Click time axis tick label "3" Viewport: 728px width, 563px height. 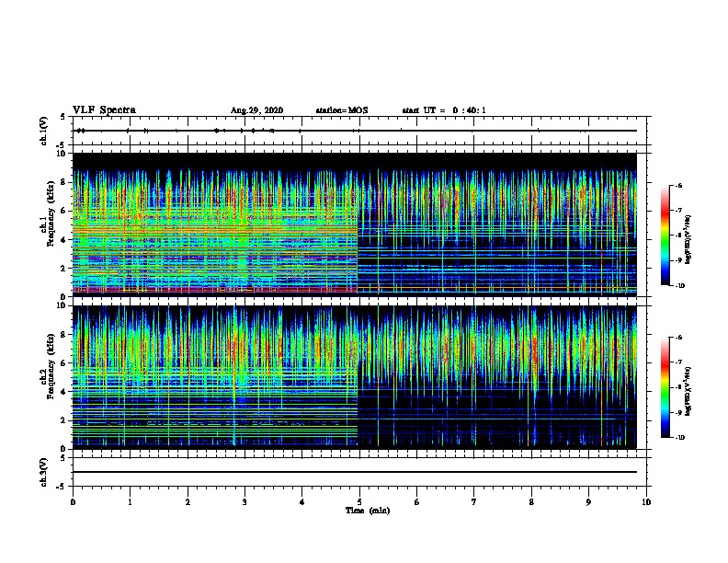coord(245,502)
